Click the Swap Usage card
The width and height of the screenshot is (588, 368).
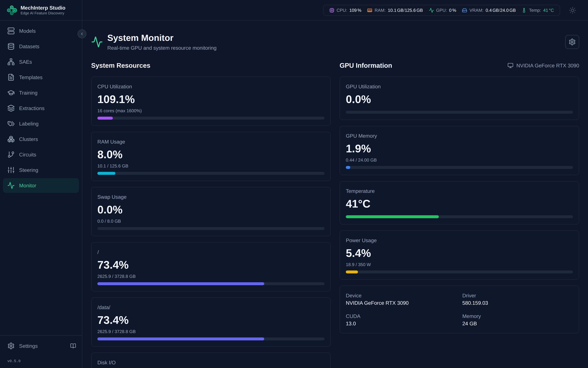point(211,211)
